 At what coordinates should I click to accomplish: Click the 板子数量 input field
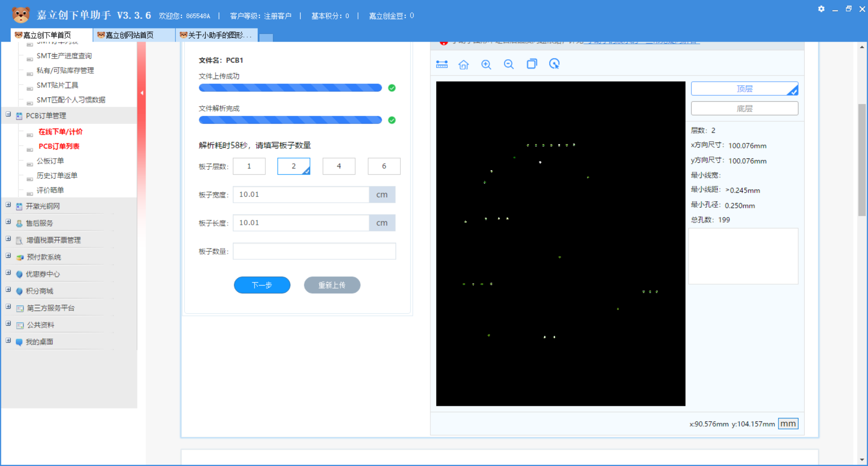(314, 251)
